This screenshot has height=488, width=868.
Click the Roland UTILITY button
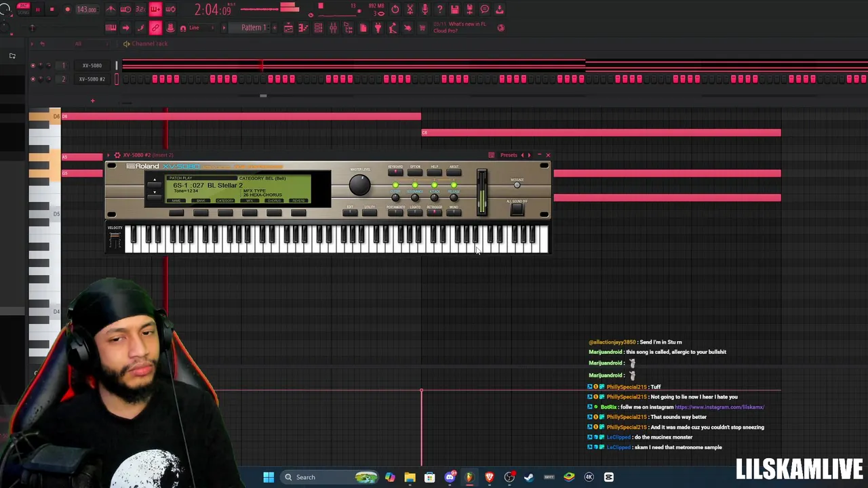click(x=370, y=213)
